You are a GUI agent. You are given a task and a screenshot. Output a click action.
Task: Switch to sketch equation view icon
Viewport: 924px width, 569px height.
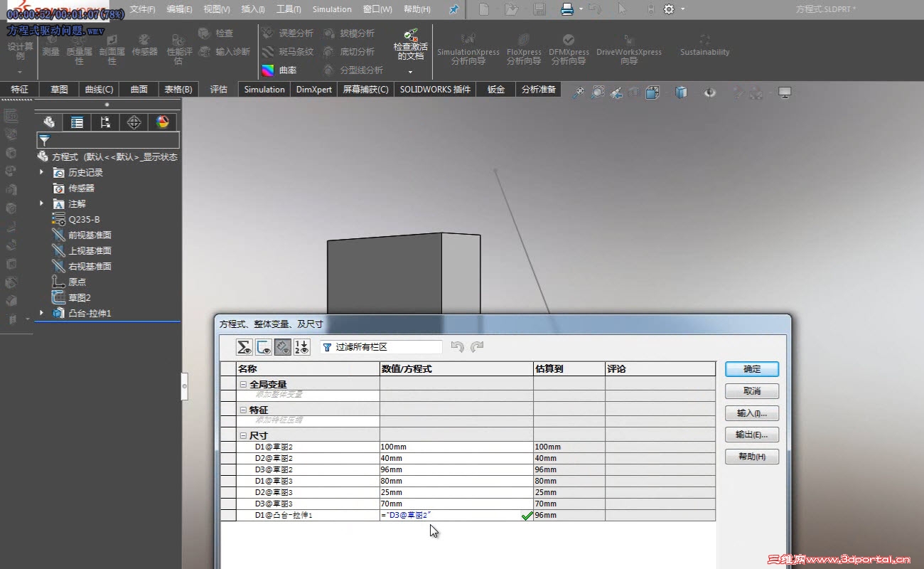click(x=264, y=347)
